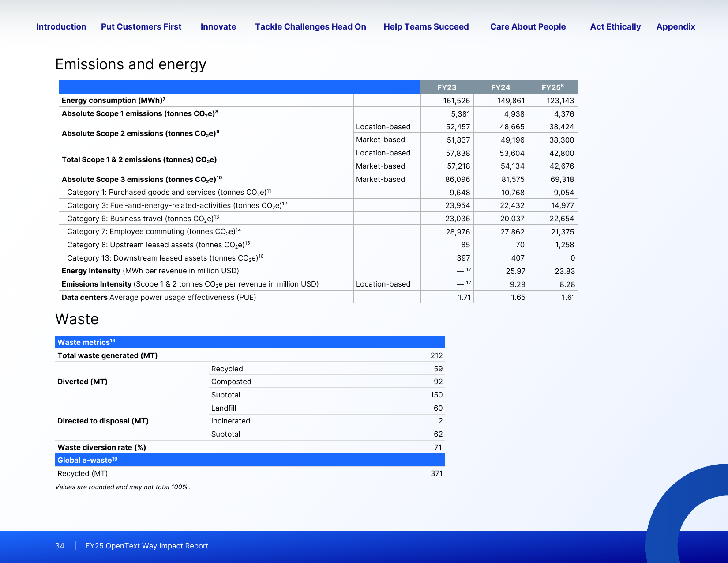The width and height of the screenshot is (728, 563).
Task: Select Total Scope 1 & 2 emissions label
Action: pyautogui.click(x=139, y=159)
